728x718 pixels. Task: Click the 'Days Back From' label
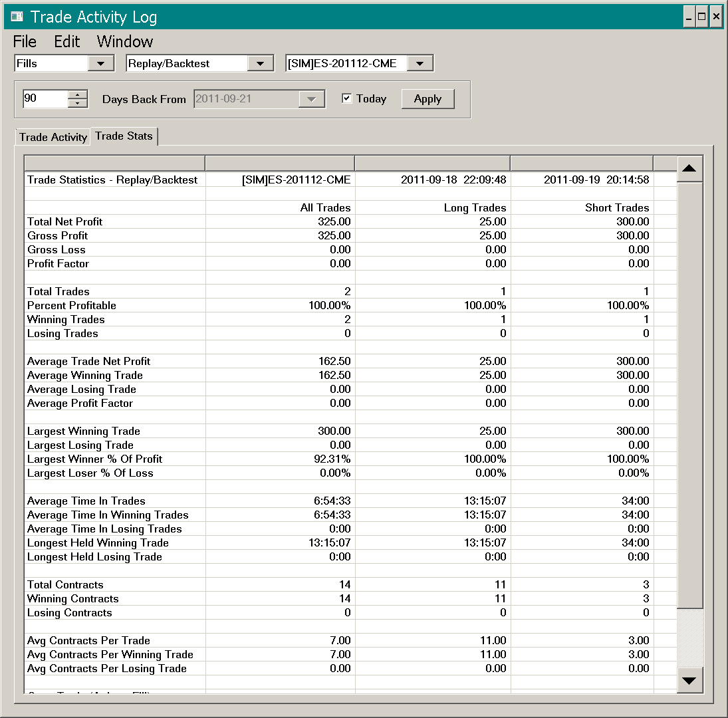[x=144, y=99]
